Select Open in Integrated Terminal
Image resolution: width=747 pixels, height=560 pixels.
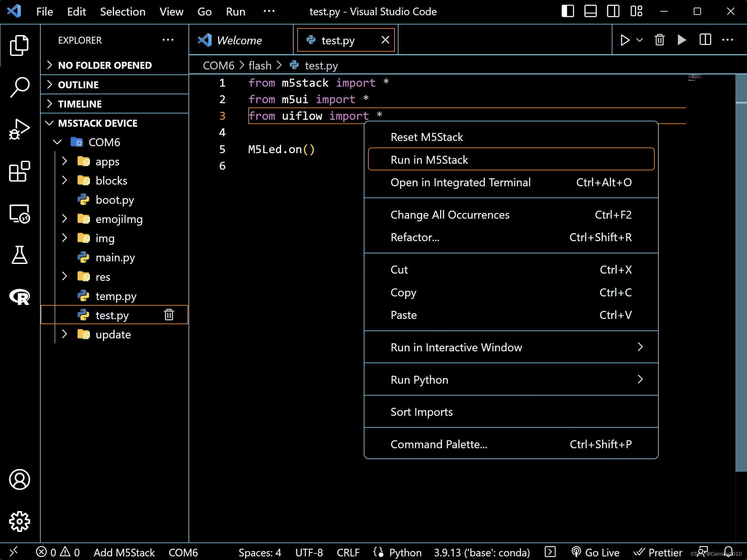(x=511, y=182)
